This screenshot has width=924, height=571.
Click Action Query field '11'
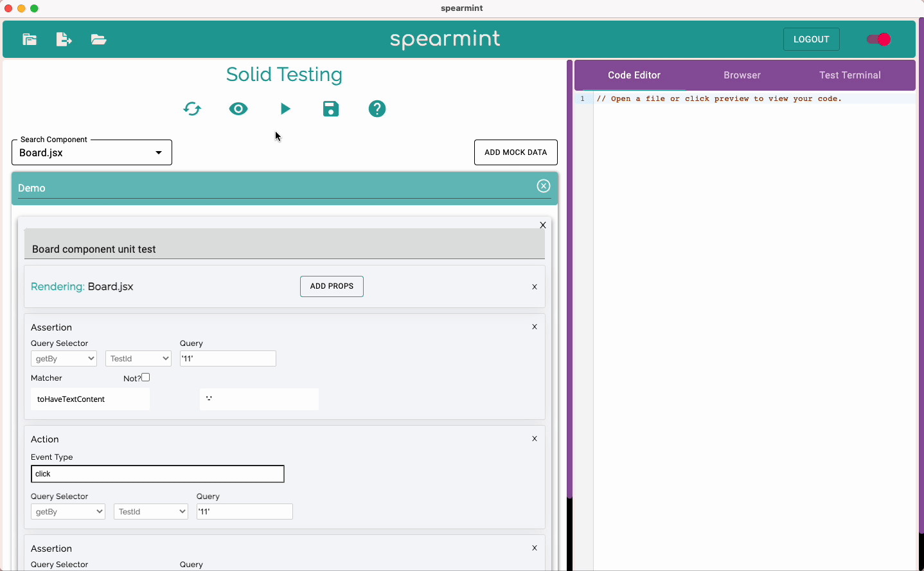[x=244, y=511]
